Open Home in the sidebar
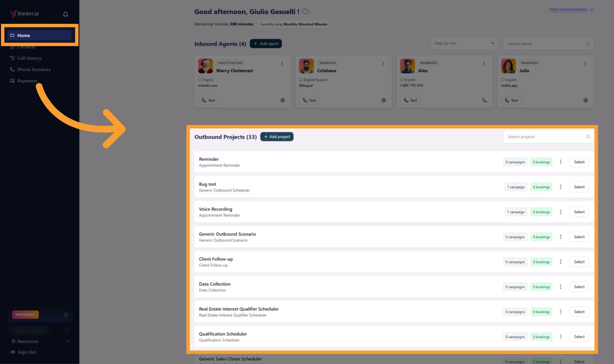This screenshot has width=614, height=364. 39,35
